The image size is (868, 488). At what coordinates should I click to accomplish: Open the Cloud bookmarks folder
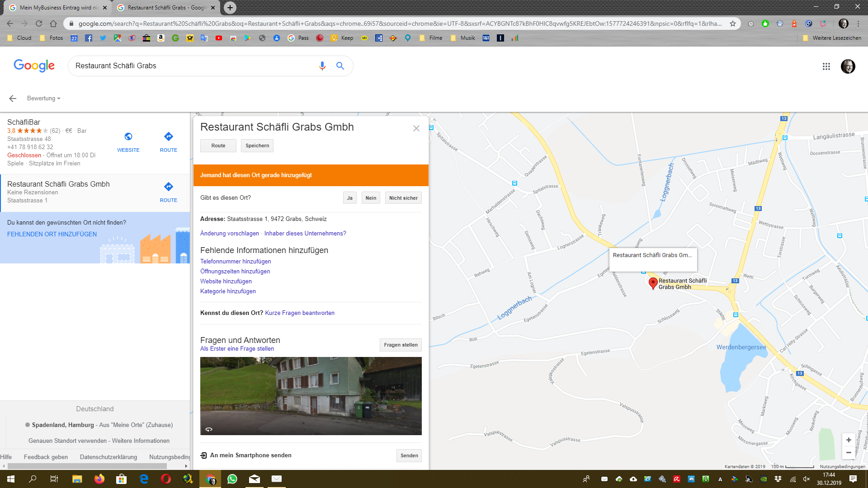(19, 38)
